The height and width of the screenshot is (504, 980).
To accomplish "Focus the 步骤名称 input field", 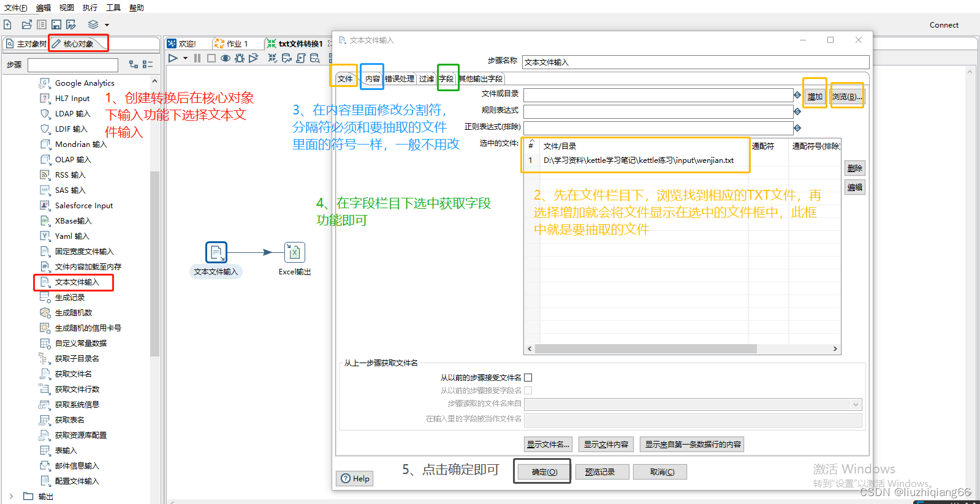I will (x=695, y=62).
